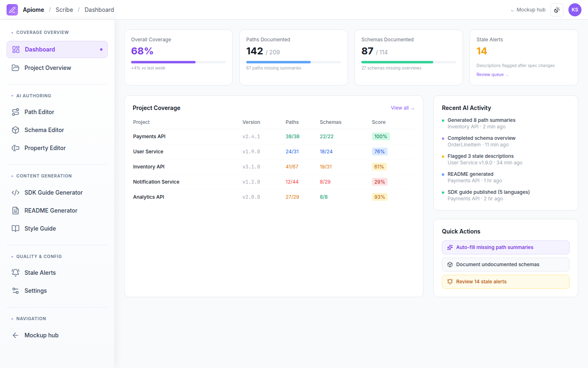Click the Overall Coverage progress bar
This screenshot has height=368, width=588.
(178, 62)
